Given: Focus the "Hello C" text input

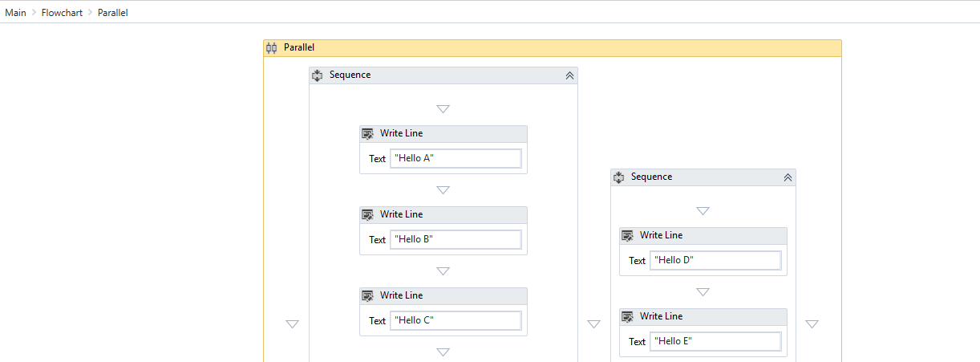Looking at the screenshot, I should pyautogui.click(x=456, y=321).
